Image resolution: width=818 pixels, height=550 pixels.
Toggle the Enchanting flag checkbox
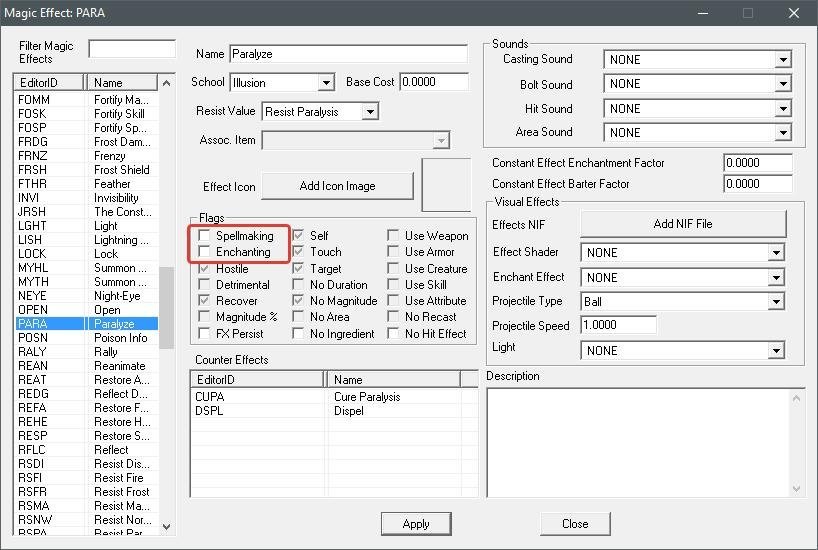[x=205, y=252]
